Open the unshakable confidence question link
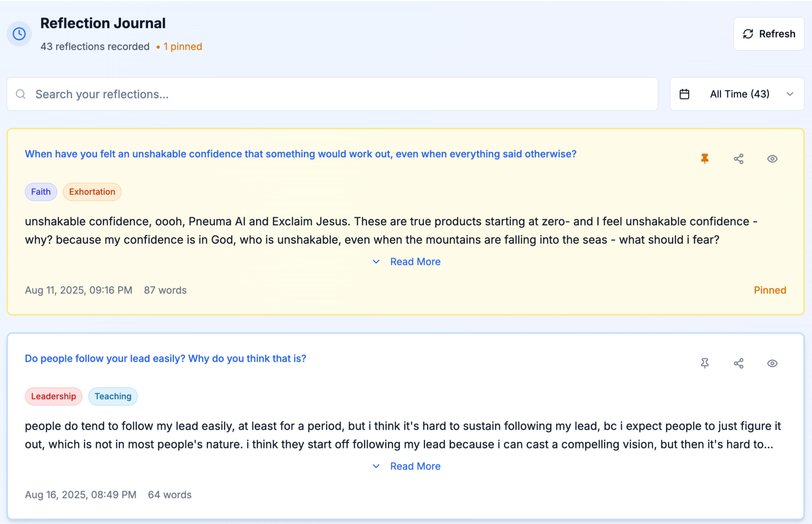This screenshot has height=524, width=812. tap(300, 154)
